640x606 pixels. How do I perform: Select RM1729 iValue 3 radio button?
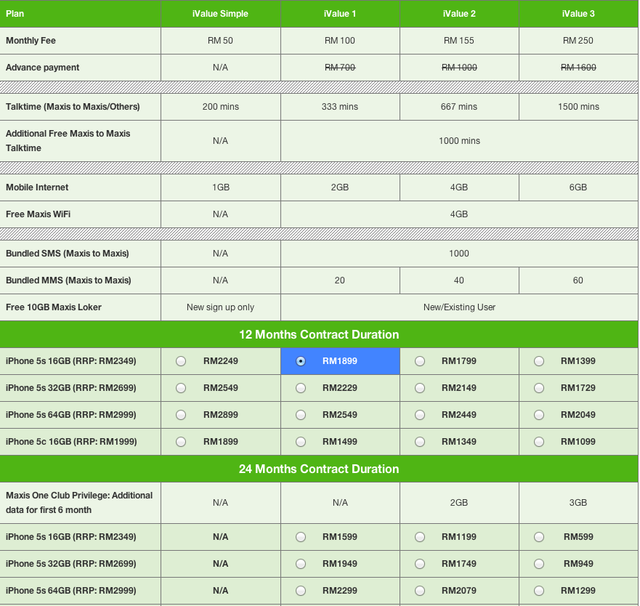(539, 388)
